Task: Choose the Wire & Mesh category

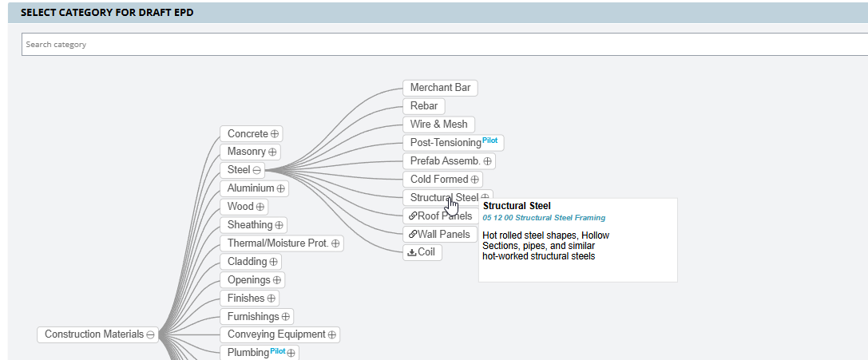Action: (x=438, y=125)
